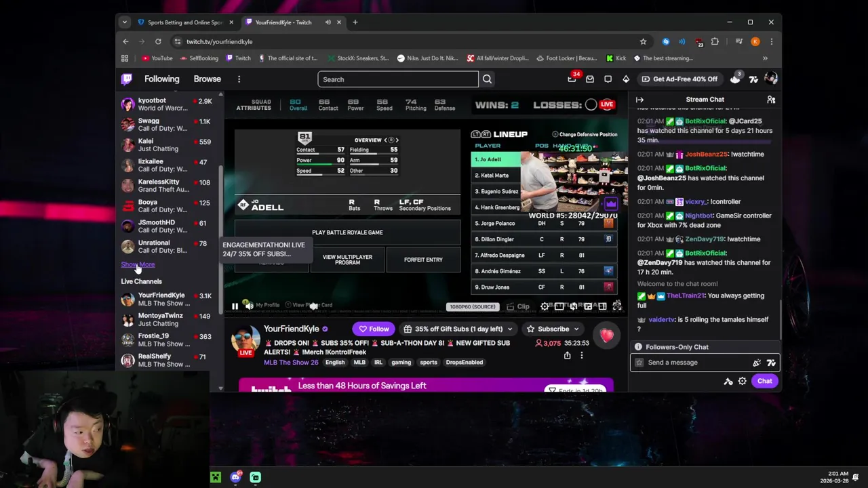Open the moderation sword timer icon
Screen dimensions: 868x488
[728, 381]
